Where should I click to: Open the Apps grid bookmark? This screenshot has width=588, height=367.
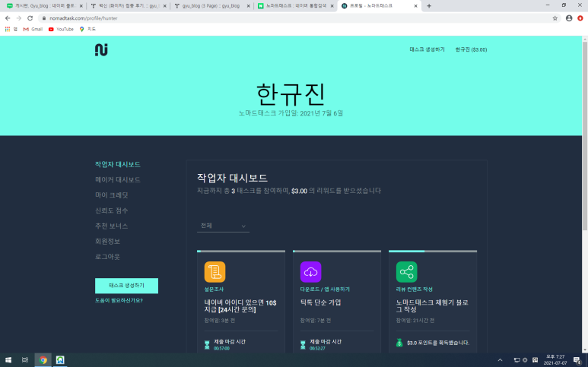[x=11, y=29]
